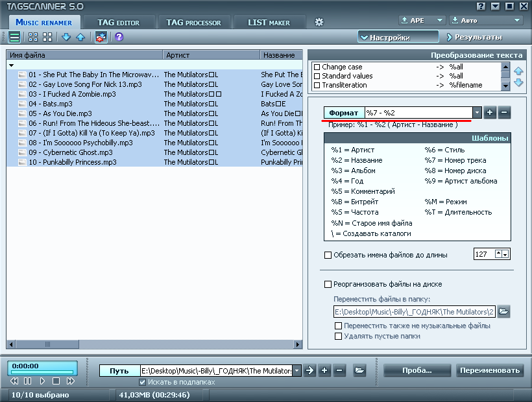The image size is (532, 402).
Task: Click the playback progress bar
Action: (42, 373)
